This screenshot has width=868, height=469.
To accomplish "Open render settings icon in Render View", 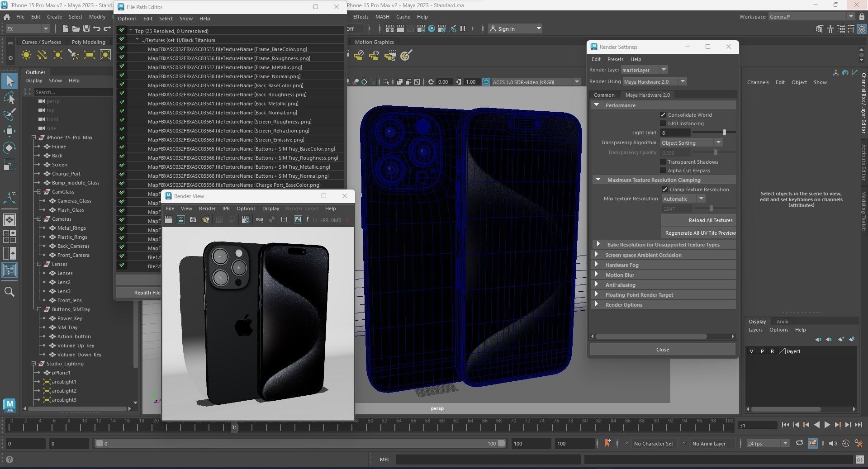I will coord(246,220).
